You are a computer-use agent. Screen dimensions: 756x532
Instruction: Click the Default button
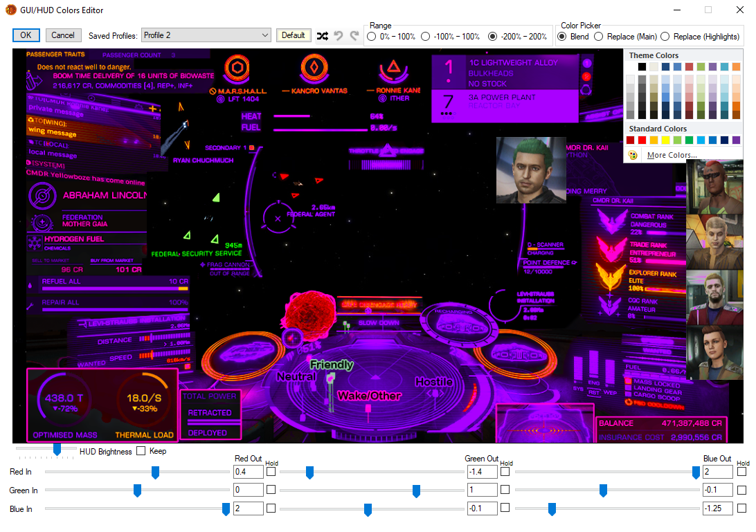[293, 35]
